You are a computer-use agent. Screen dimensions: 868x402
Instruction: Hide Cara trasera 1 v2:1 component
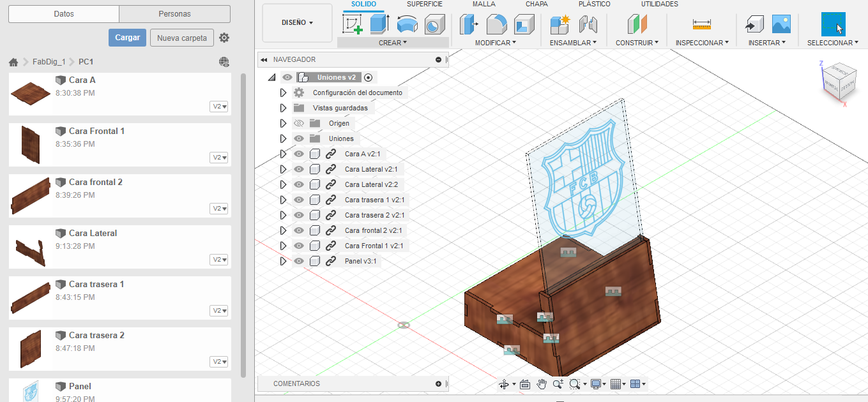click(x=298, y=200)
